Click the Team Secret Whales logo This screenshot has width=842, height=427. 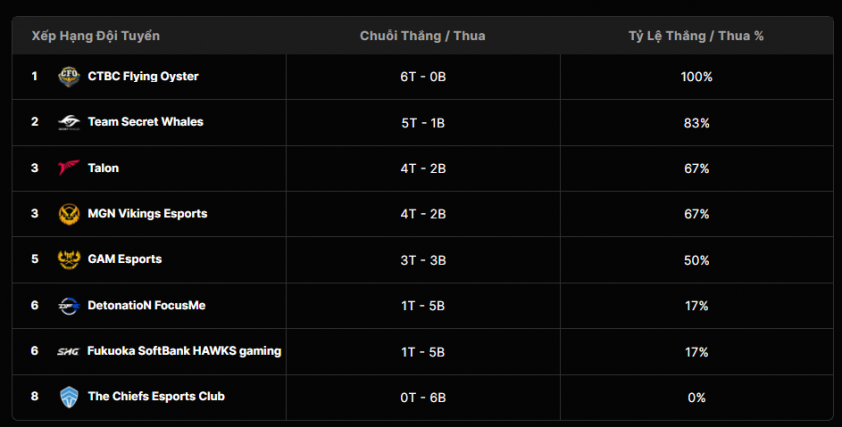(x=69, y=122)
